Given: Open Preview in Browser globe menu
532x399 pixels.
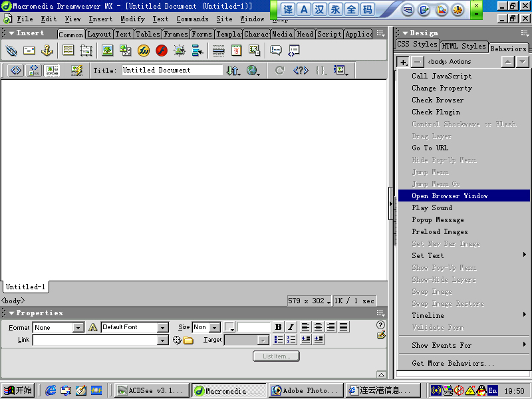Looking at the screenshot, I should click(x=253, y=70).
